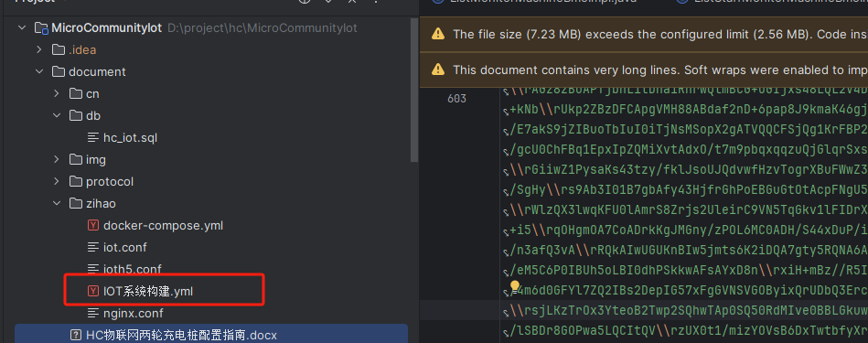The width and height of the screenshot is (868, 343).
Task: Select the MicroCommunityIot project root
Action: [107, 27]
